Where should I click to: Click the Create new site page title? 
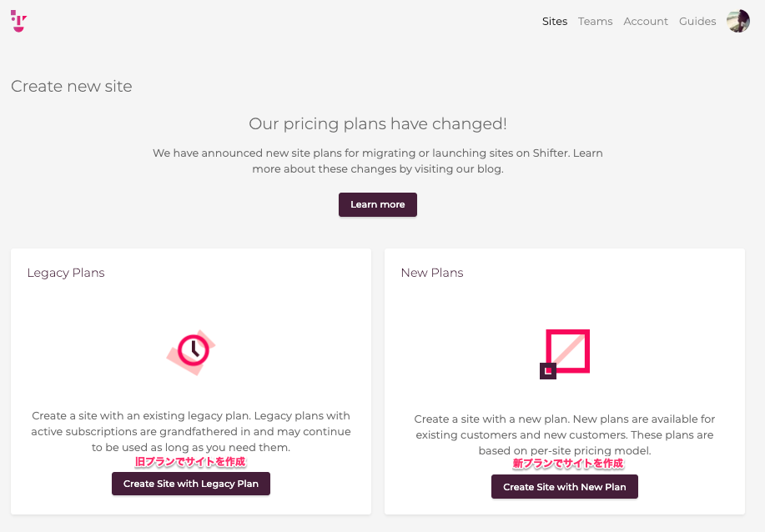click(x=71, y=87)
